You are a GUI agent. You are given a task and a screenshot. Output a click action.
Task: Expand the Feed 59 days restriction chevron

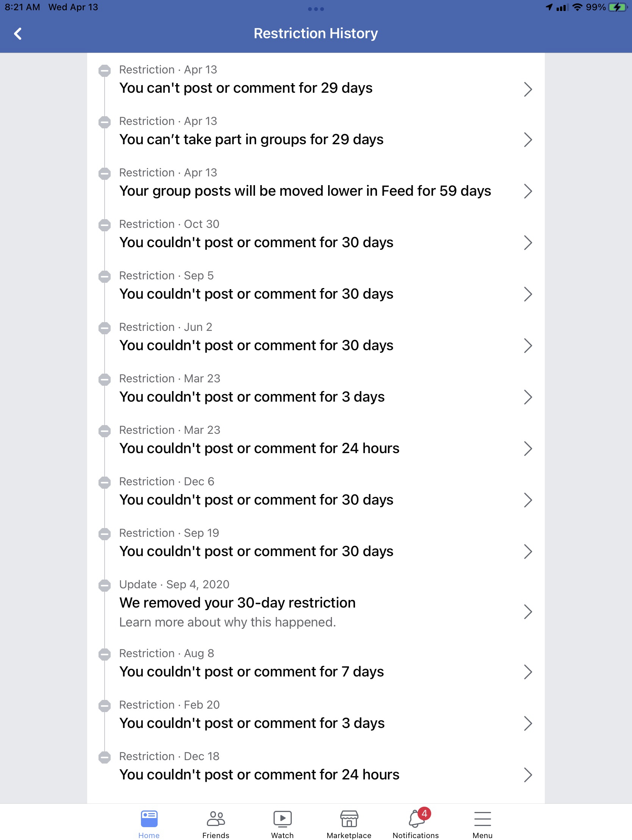pos(527,191)
